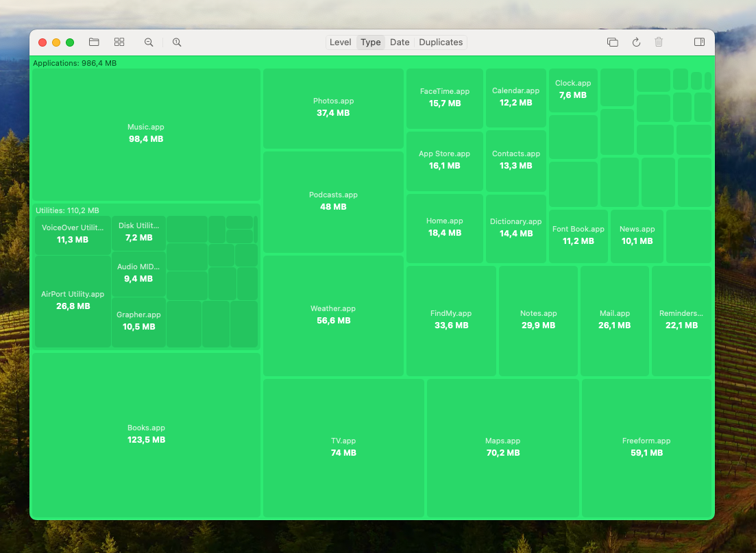Select the Podcasts.app 48 MB tile

tap(333, 202)
